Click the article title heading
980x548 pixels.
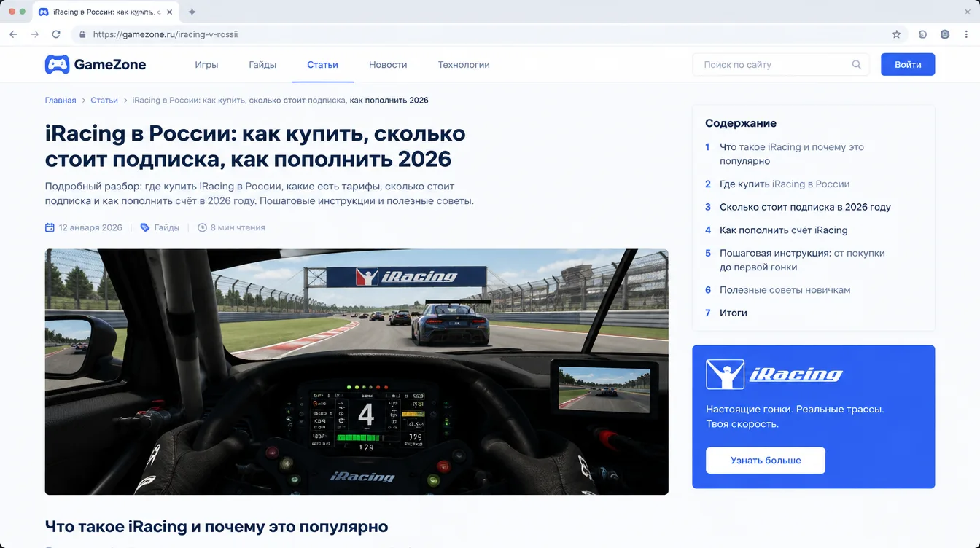tap(255, 146)
